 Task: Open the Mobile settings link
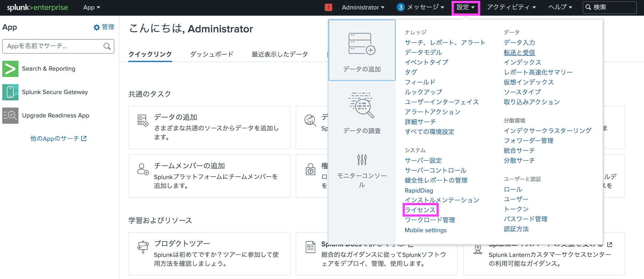point(425,230)
